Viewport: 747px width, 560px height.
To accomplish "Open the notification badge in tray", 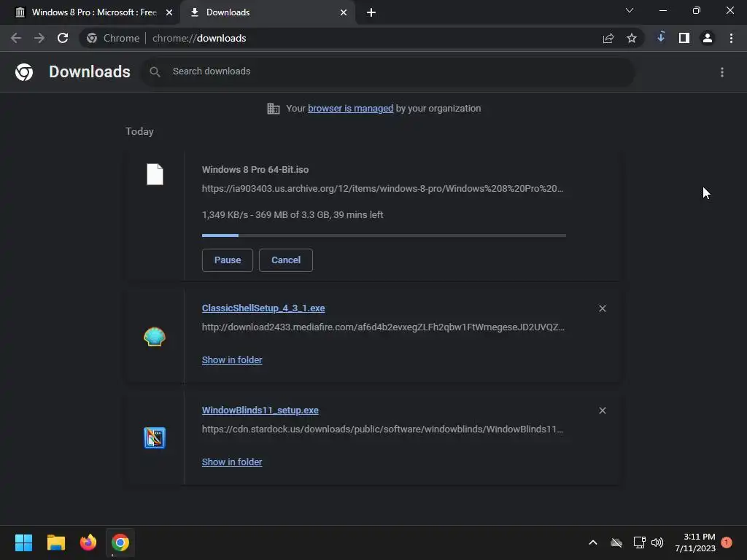I will tap(727, 542).
